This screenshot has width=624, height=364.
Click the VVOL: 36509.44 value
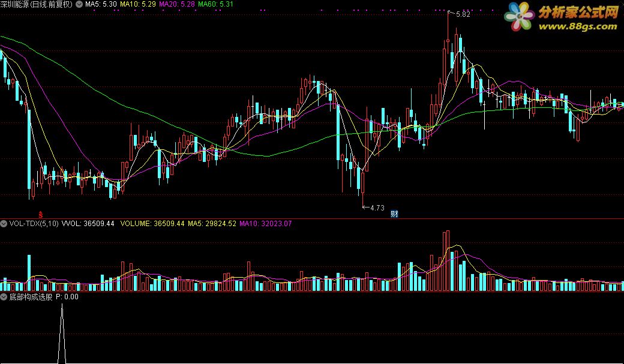[88, 224]
